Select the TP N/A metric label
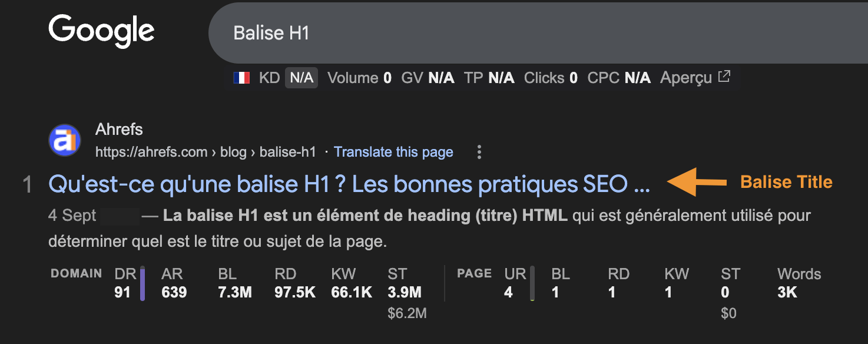Screen dimensions: 868x344 click(489, 77)
